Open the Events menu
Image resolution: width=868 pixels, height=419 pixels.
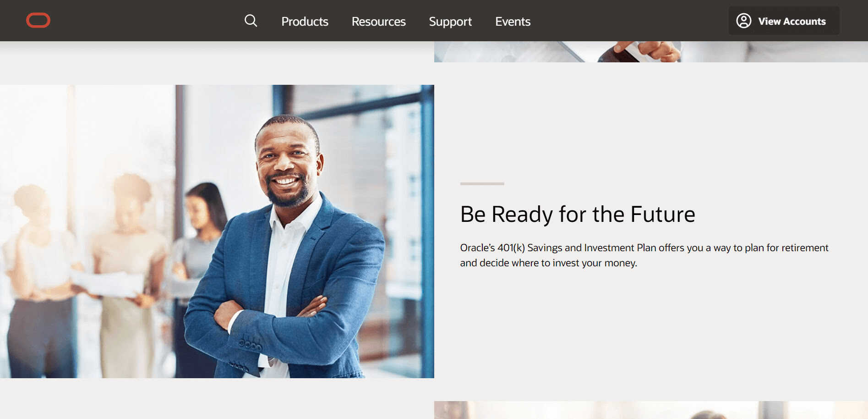click(x=513, y=22)
